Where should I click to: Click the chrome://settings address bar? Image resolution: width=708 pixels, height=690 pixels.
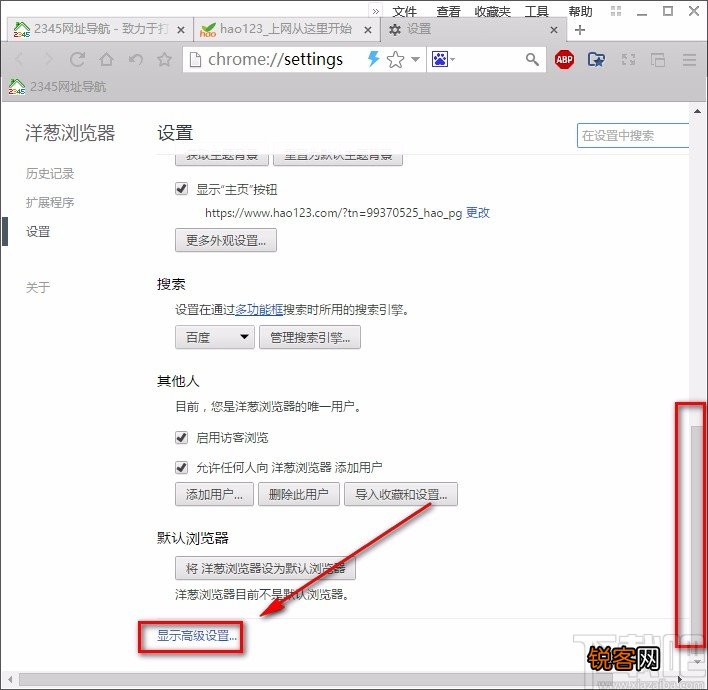click(275, 59)
